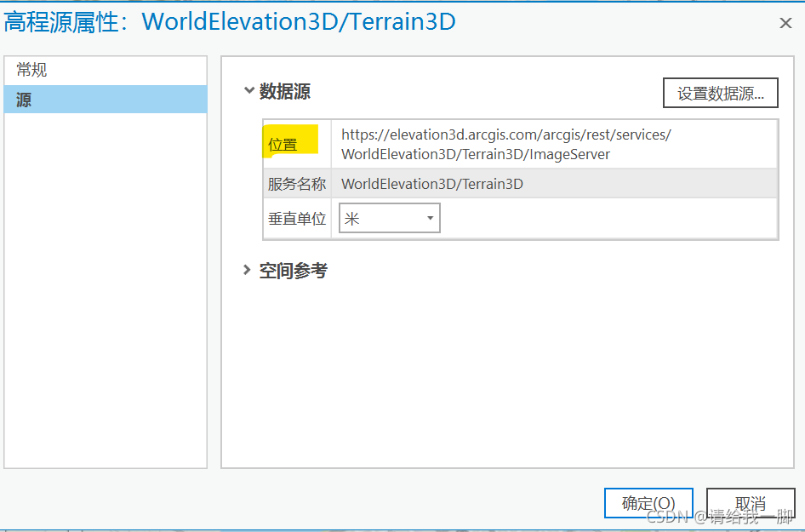Open the 垂直单位 dropdown showing 米
Viewport: 805px width, 532px height.
(x=389, y=218)
